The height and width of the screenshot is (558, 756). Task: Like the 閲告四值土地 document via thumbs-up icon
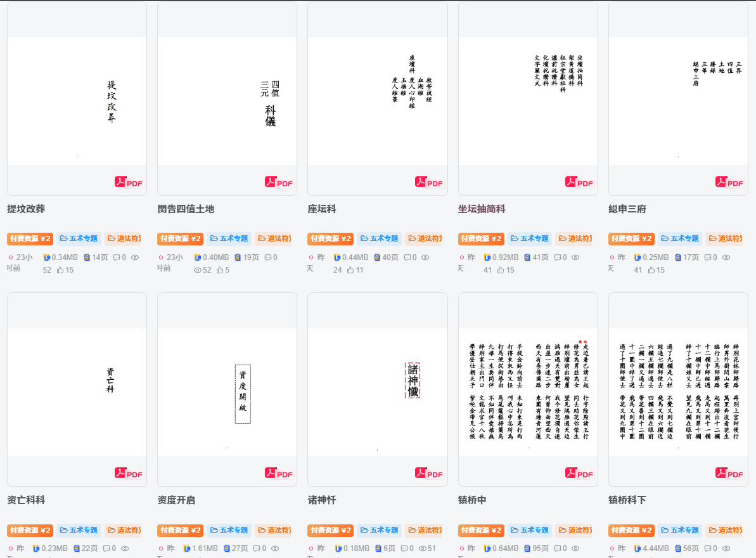[x=220, y=270]
